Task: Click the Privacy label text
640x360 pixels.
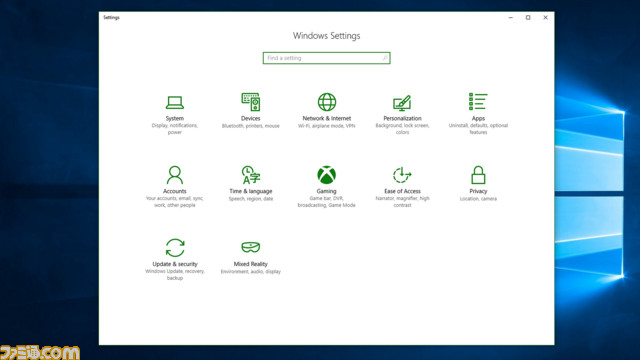Action: click(478, 191)
